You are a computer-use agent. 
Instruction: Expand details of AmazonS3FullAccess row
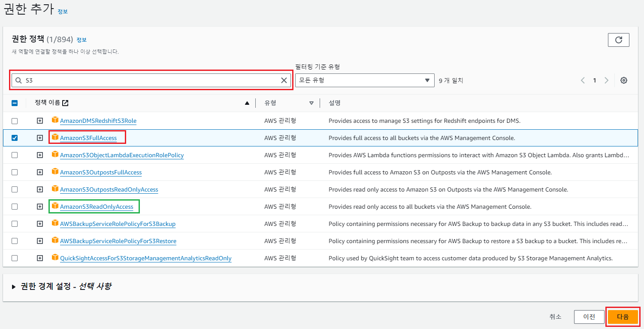[40, 138]
